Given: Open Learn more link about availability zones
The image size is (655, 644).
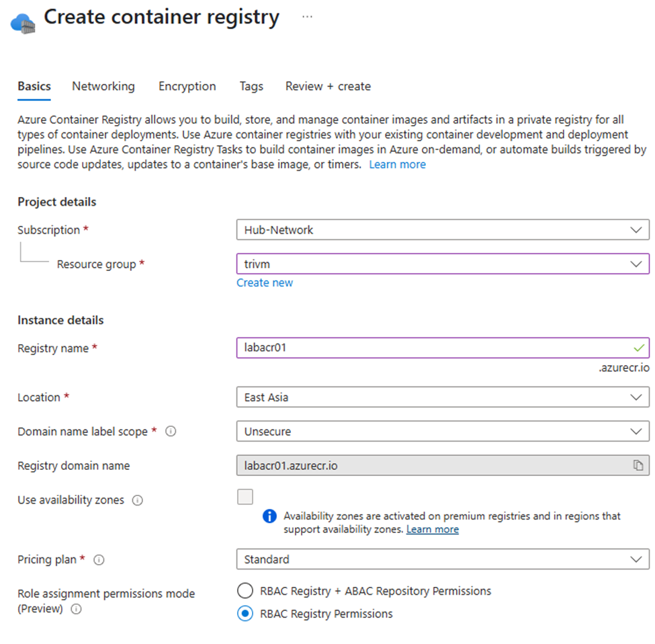Looking at the screenshot, I should click(433, 530).
